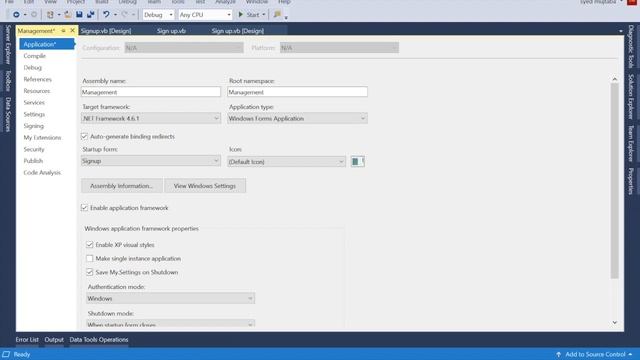Click the View Windows Settings button
Viewport: 640px width, 360px height.
click(x=205, y=186)
